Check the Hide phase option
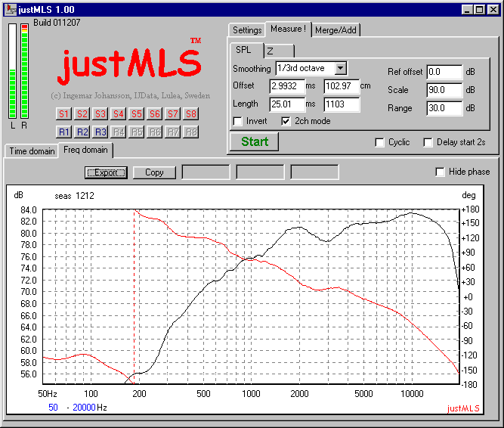The width and height of the screenshot is (504, 428). click(440, 172)
